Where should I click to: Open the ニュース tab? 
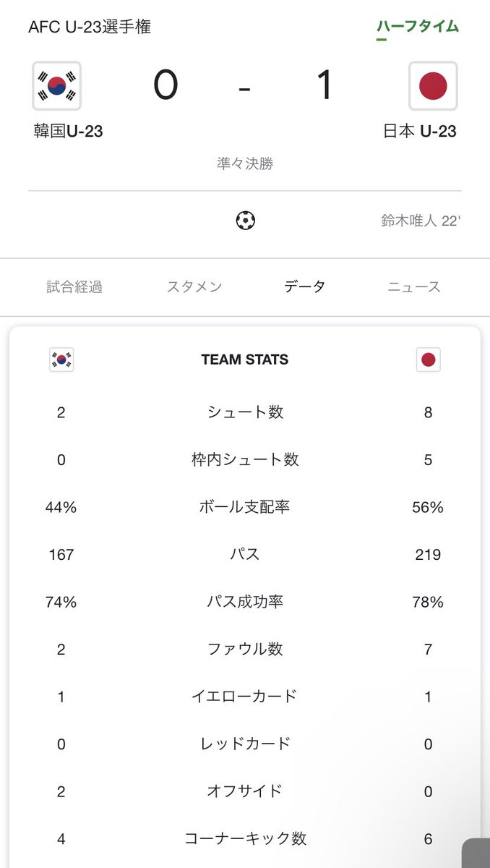tap(414, 286)
